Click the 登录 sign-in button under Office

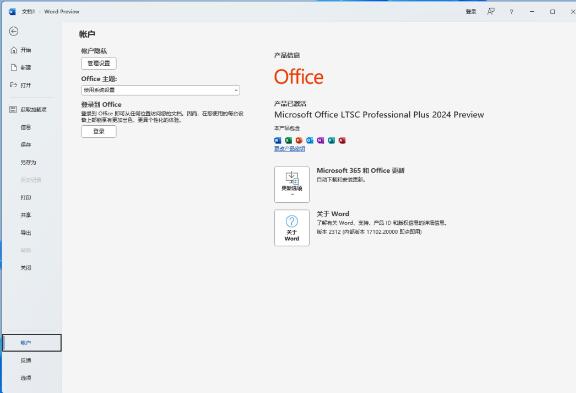(99, 131)
